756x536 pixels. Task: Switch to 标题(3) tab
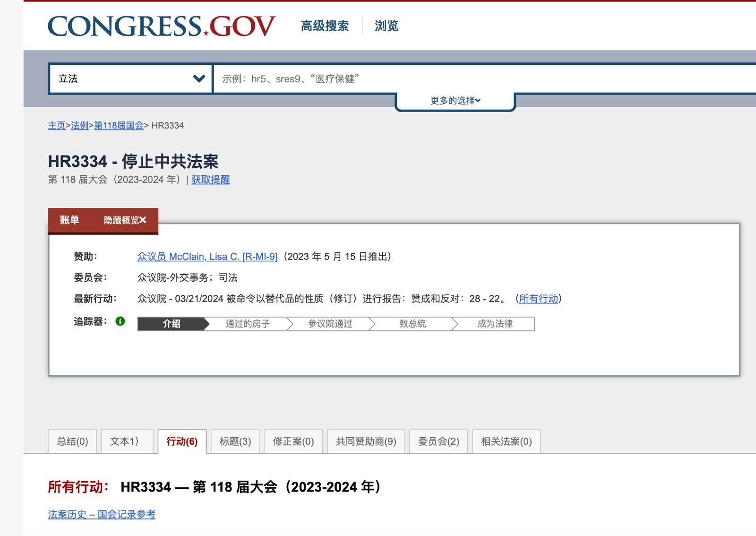(235, 441)
